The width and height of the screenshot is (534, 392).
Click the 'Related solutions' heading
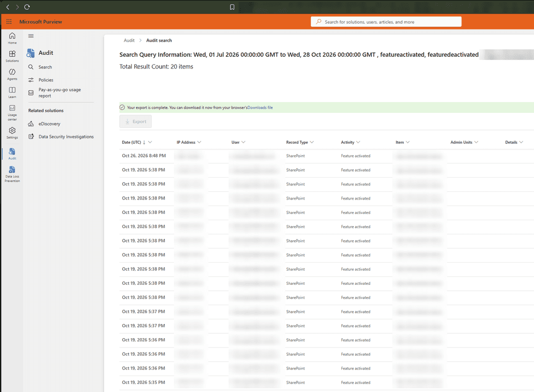pyautogui.click(x=46, y=111)
